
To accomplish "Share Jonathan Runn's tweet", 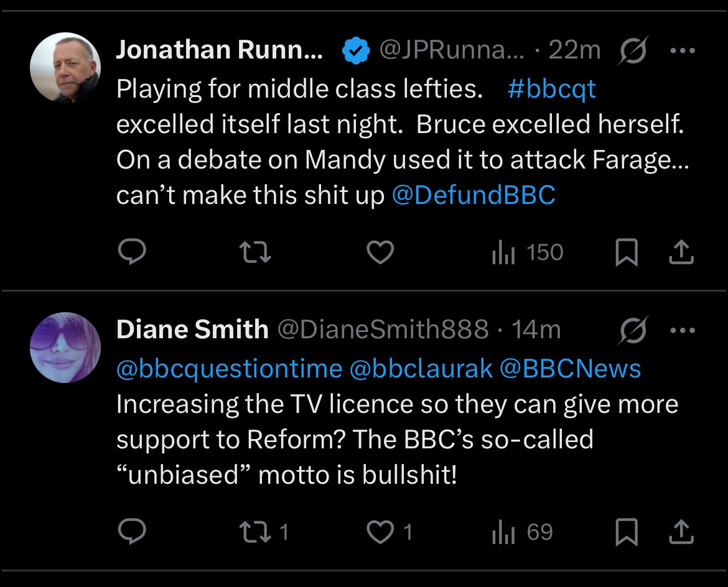I will (681, 252).
